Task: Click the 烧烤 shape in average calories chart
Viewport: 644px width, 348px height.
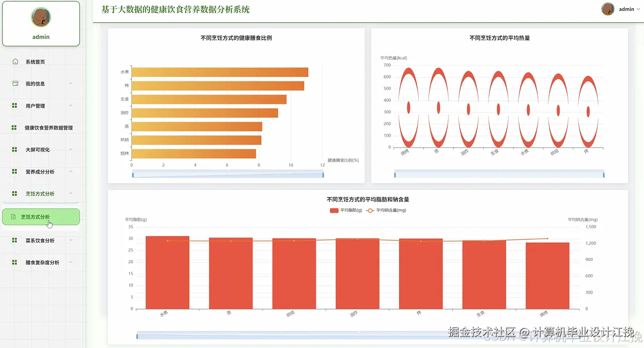Action: click(409, 107)
